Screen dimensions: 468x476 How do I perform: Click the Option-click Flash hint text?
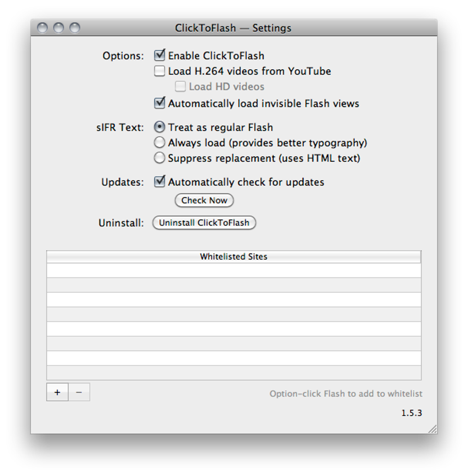[346, 394]
